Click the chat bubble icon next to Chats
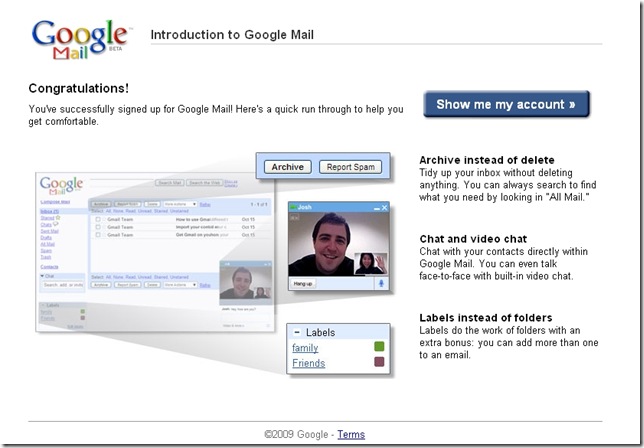Image resolution: width=644 pixels, height=448 pixels. pos(55,224)
